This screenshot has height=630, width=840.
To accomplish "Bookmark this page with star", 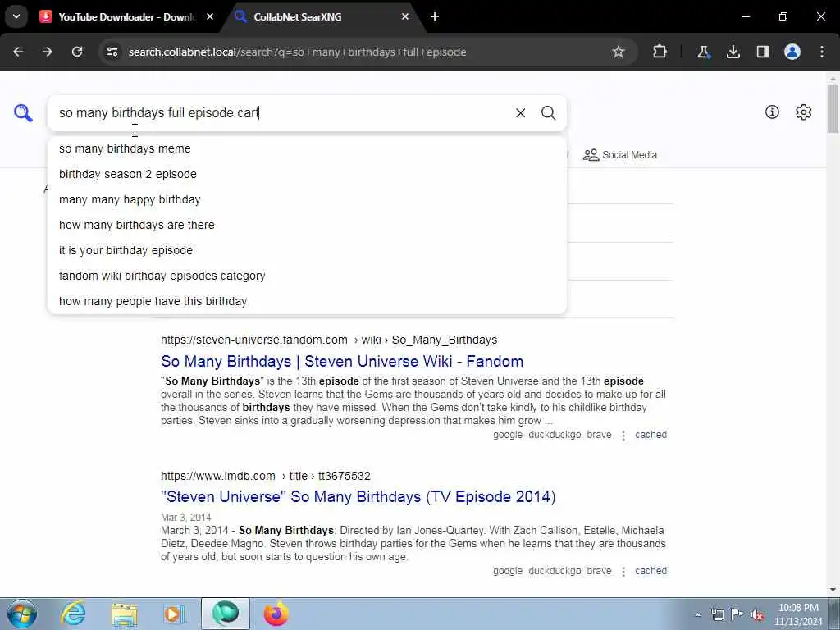I will pyautogui.click(x=619, y=52).
